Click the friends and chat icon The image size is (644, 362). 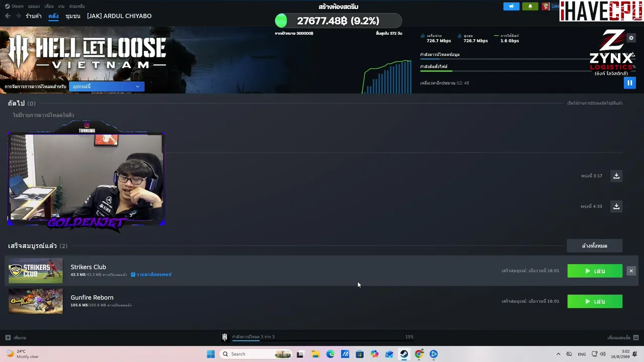coord(636,337)
